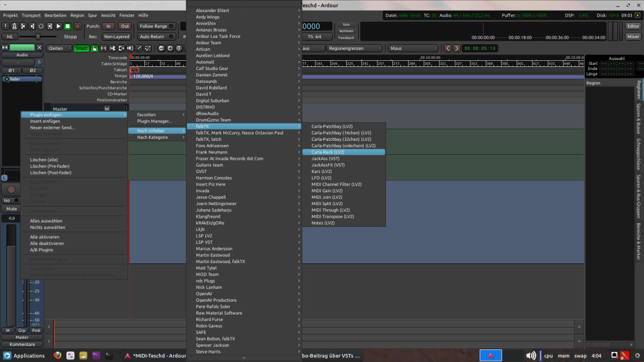
Task: Expand the Guitarix team author submenu
Action: click(x=244, y=165)
